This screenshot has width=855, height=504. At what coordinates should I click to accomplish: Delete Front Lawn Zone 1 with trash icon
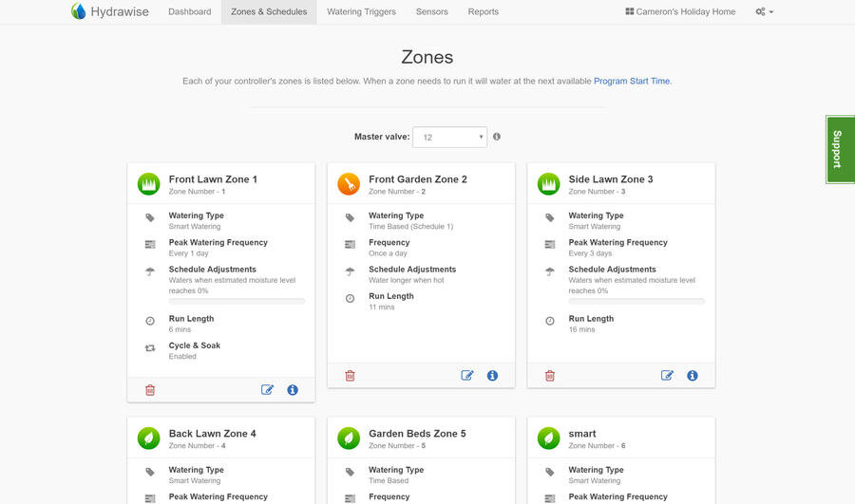(x=150, y=390)
